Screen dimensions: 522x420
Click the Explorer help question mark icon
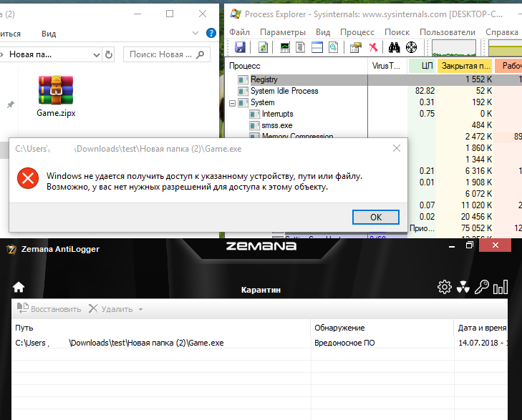pyautogui.click(x=211, y=33)
